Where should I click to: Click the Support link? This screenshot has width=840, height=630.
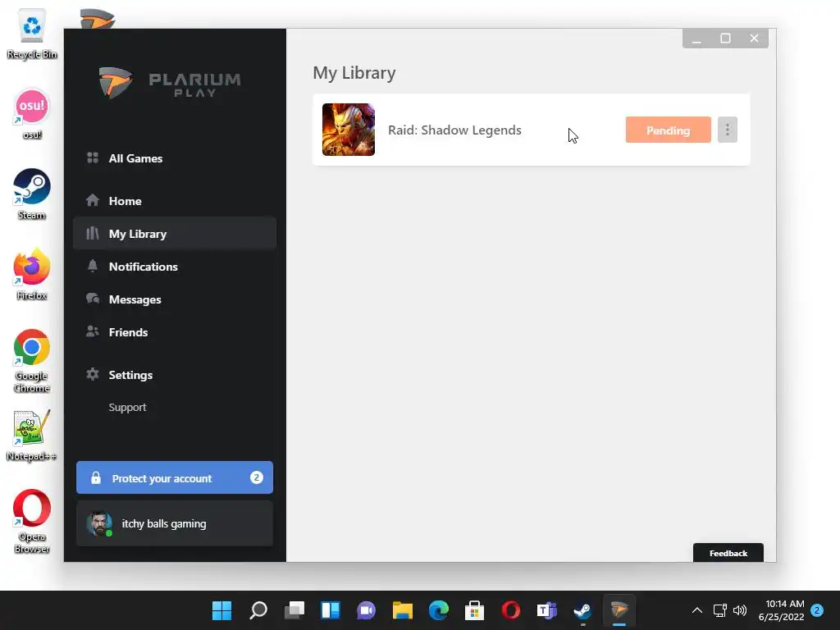tap(127, 407)
